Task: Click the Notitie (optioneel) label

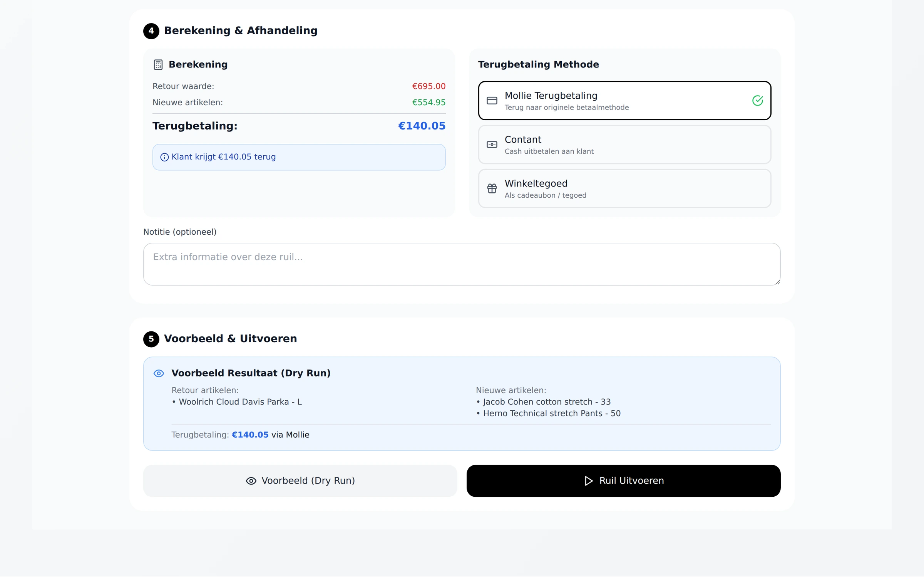Action: coord(180,232)
